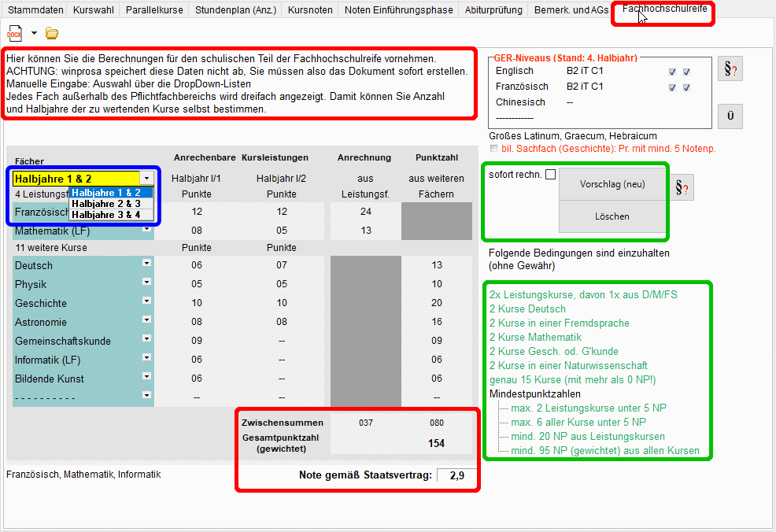Click the Löschen button
The image size is (776, 532).
612,216
